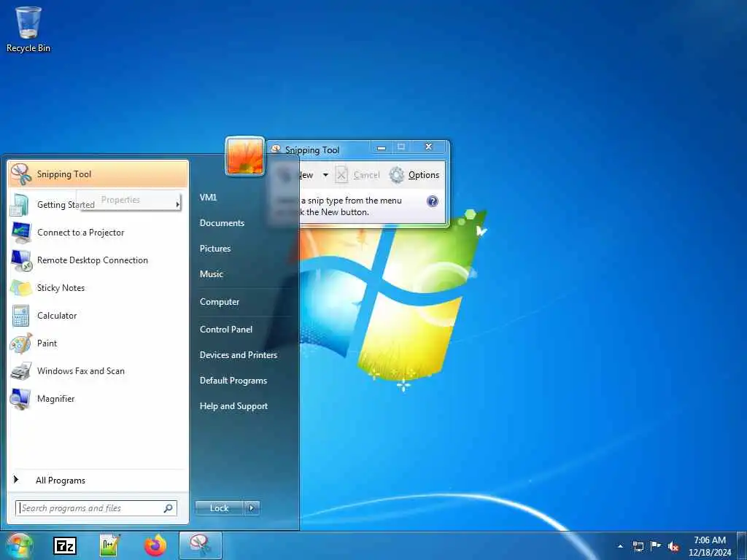
Task: Expand the shutdown options arrow next to Lock
Action: (252, 508)
